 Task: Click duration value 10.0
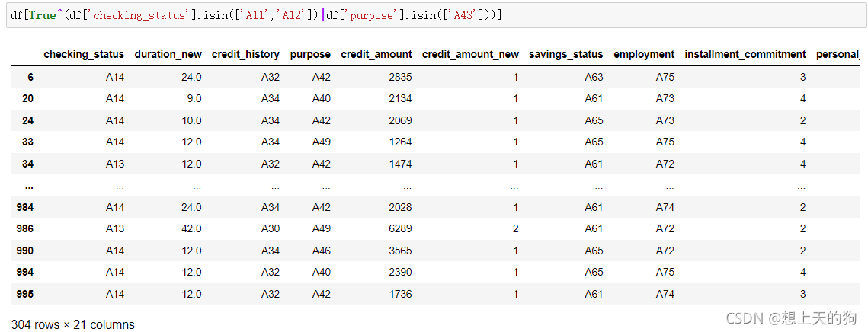click(x=191, y=120)
